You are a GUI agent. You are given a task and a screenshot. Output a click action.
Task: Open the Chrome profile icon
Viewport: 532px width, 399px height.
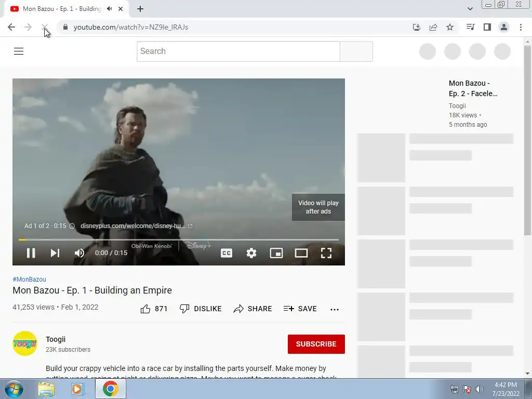coord(504,27)
